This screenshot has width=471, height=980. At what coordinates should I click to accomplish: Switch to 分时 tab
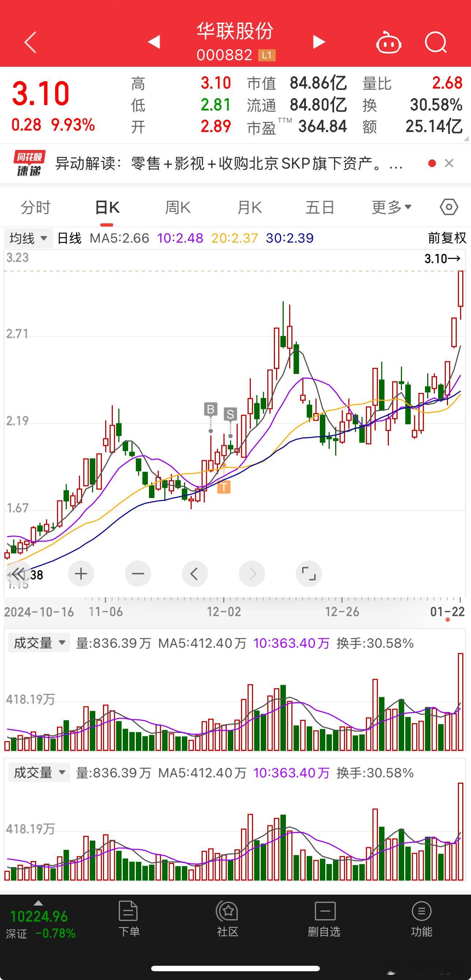pos(35,208)
